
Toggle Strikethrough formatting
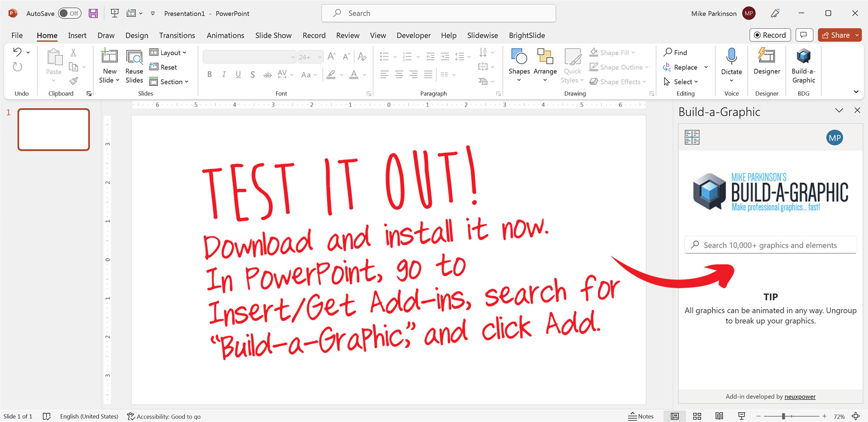(x=267, y=75)
